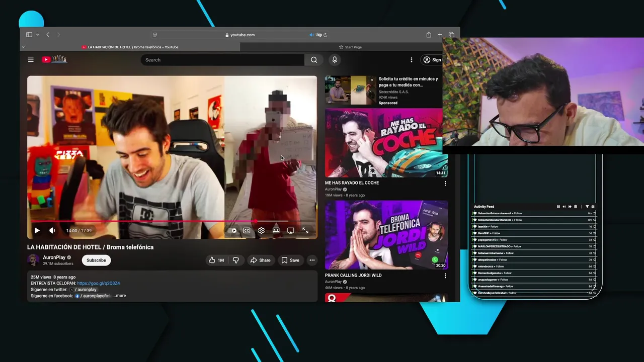Mute Activity Feed alert sounds

[x=564, y=207]
